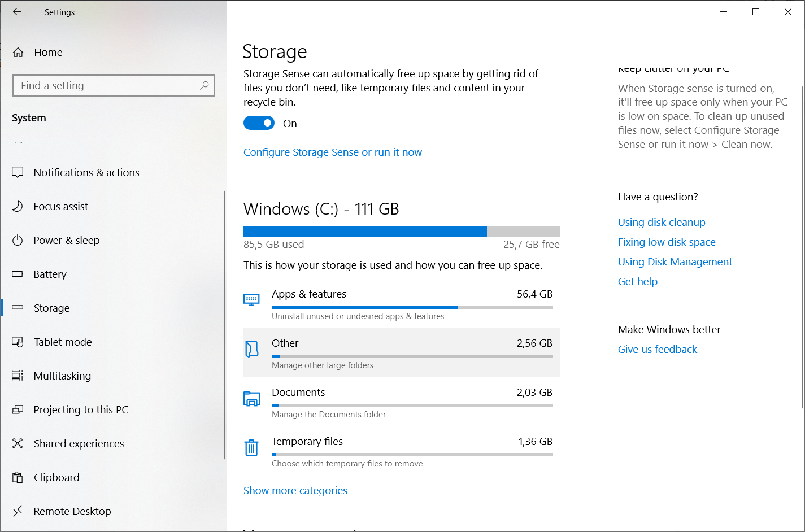Open Home in the sidebar
Screen dimensions: 805x532
click(113, 53)
